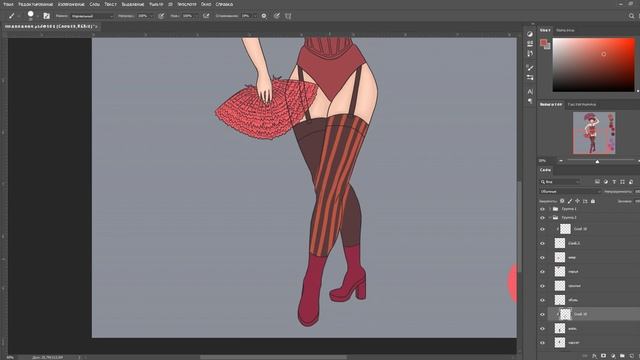640x360 pixels.
Task: Open smoothing value dropdown arrow
Action: pos(255,16)
